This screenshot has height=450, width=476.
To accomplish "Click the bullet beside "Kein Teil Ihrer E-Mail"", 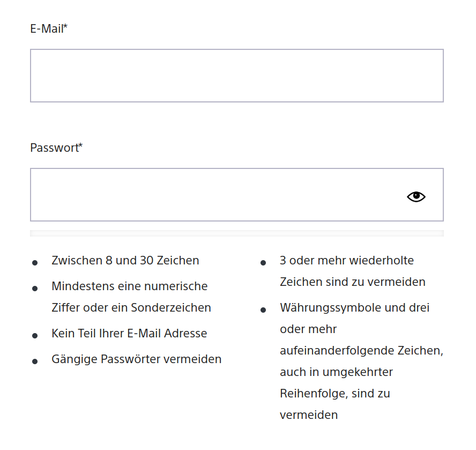I will point(35,336).
